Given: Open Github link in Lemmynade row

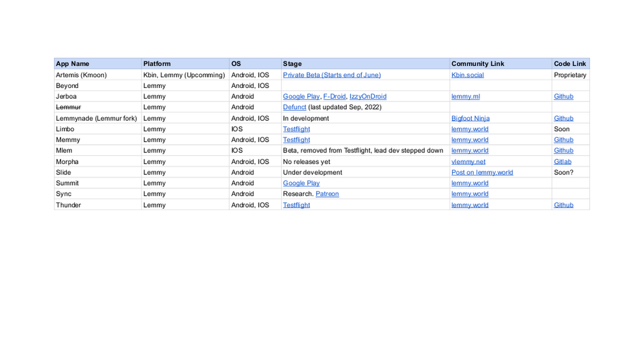Looking at the screenshot, I should click(563, 118).
